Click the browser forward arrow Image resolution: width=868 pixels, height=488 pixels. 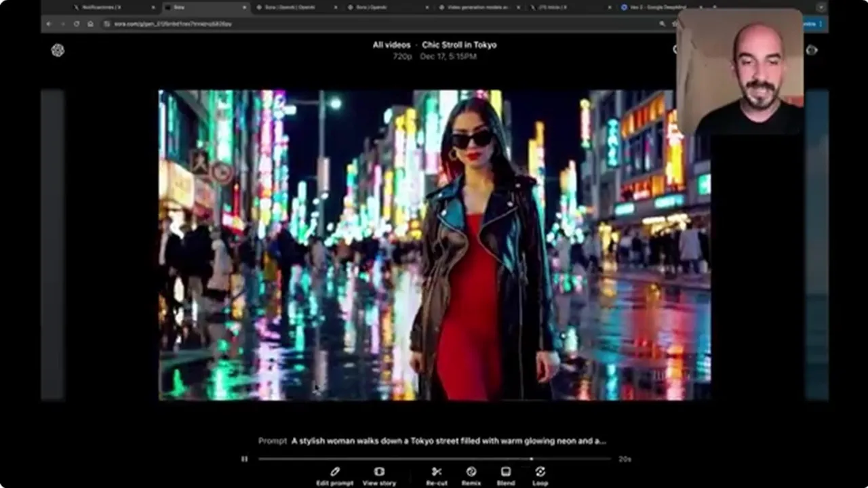point(62,24)
